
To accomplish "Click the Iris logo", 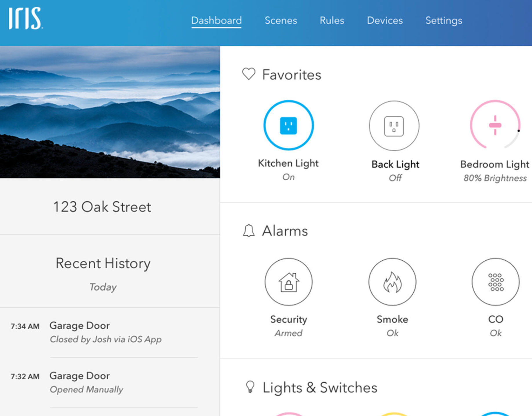I will coord(26,19).
